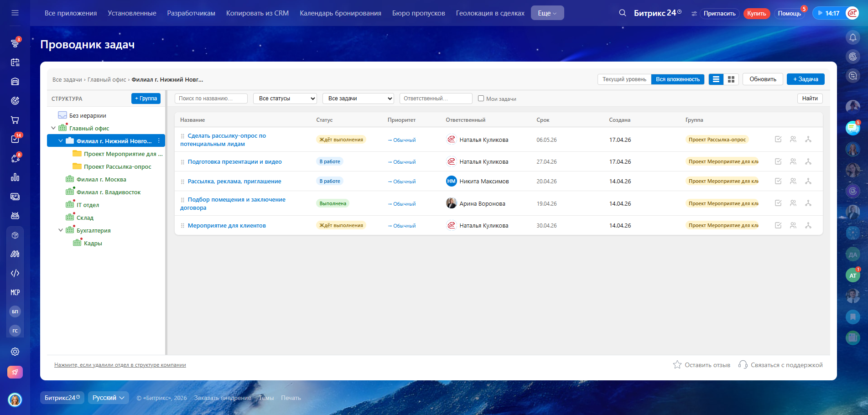Open the search magnifier in the top bar
Screen dimensions: 868x415
pyautogui.click(x=622, y=13)
